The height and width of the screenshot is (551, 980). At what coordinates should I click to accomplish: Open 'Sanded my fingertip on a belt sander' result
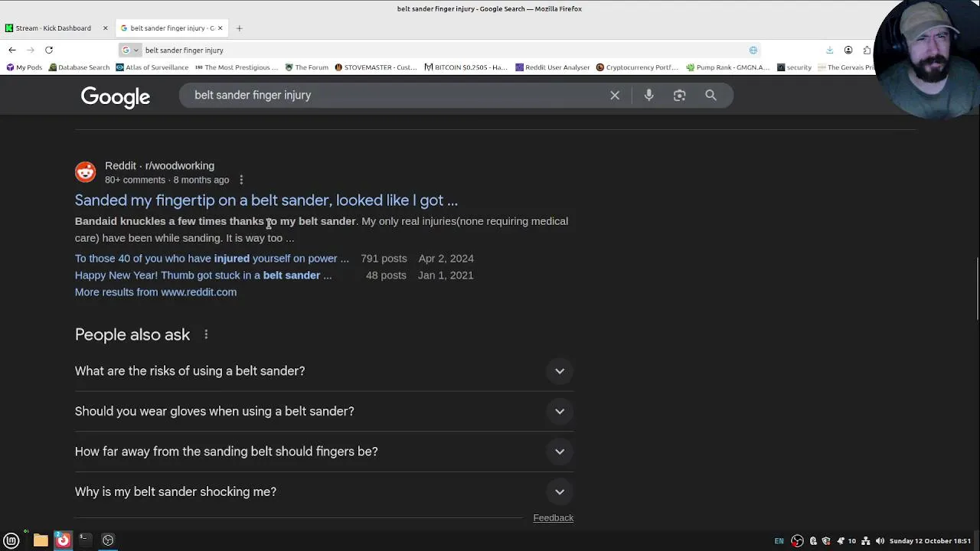tap(266, 201)
